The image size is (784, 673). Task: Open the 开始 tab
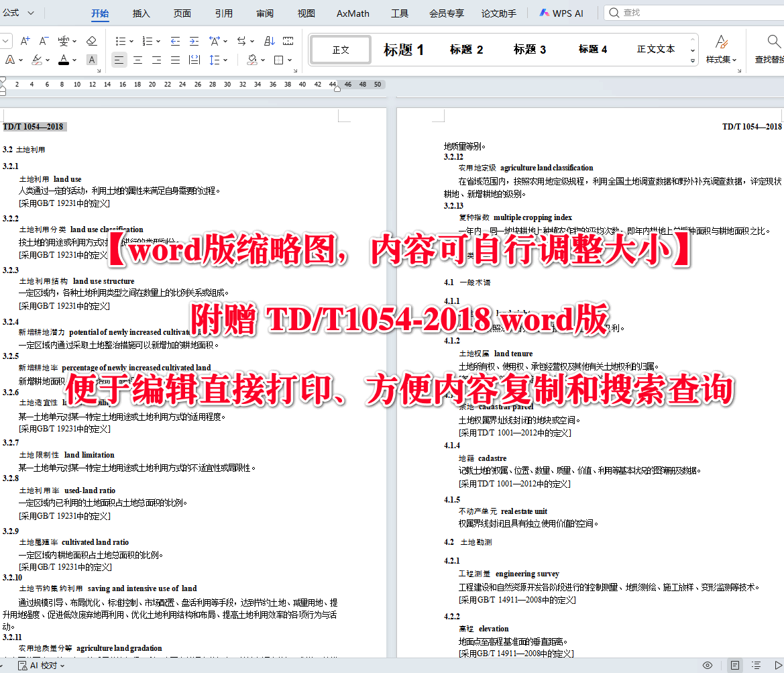(100, 13)
